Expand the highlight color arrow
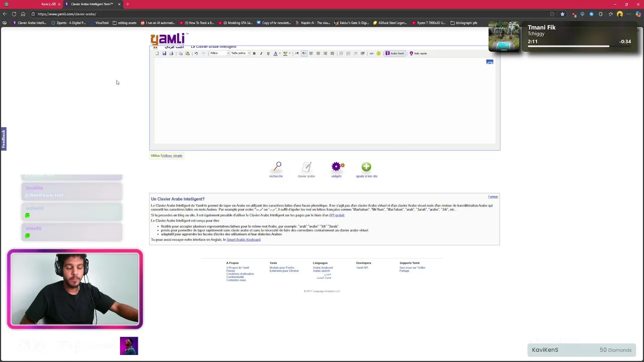Viewport: 644px width, 362px height. pos(290,53)
